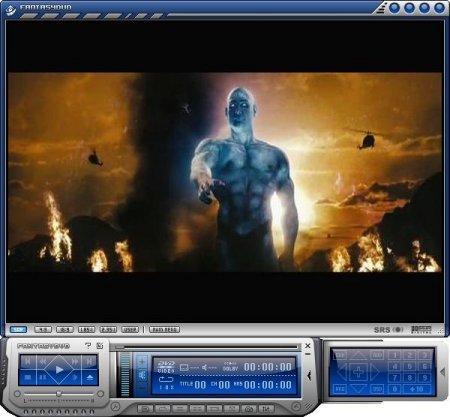This screenshot has width=450, height=417.
Task: Click the +10 keypad button
Action: 417,389
